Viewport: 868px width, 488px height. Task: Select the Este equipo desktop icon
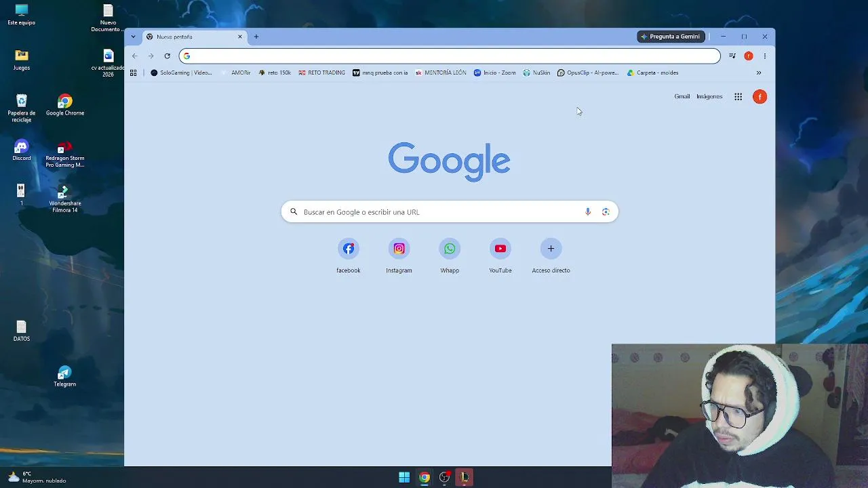(x=22, y=15)
